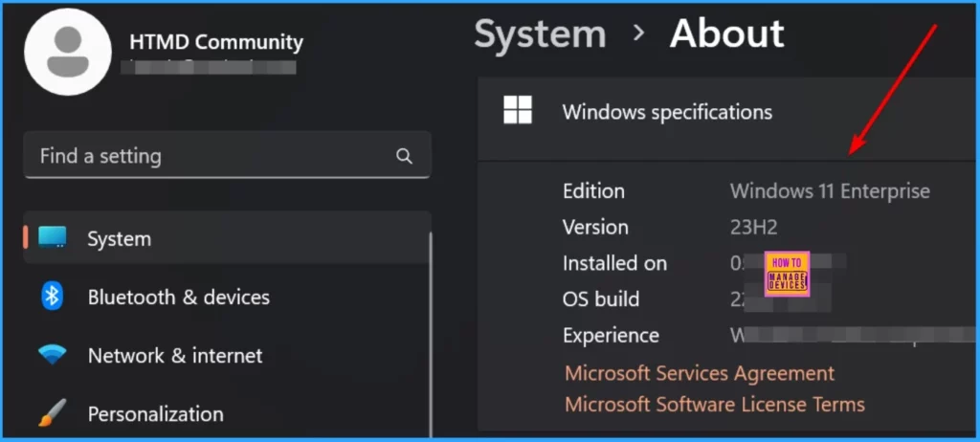Go to Network & internet settings

coord(175,355)
